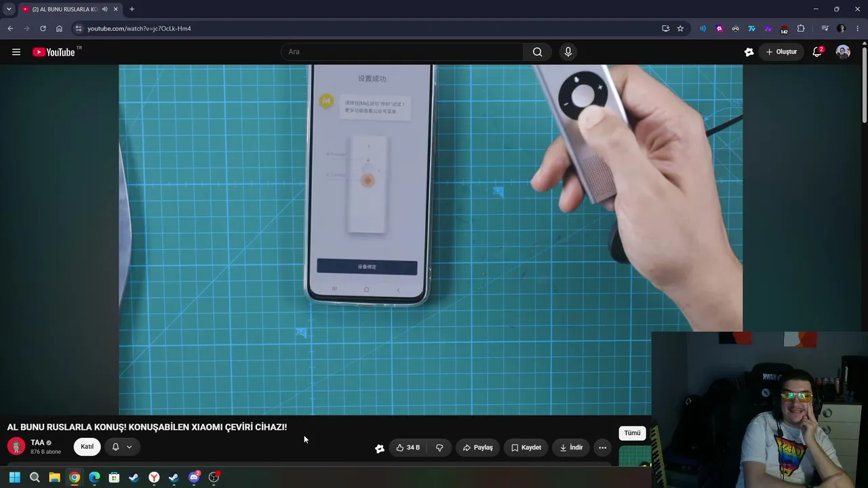Open the YouTube account avatar menu
The width and height of the screenshot is (868, 488).
[x=843, y=52]
